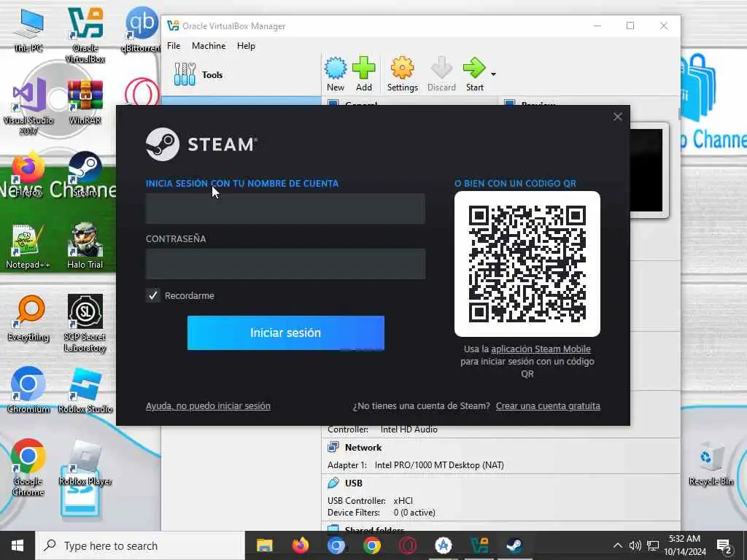Viewport: 747px width, 560px height.
Task: Open File Explorer from taskbar
Action: click(264, 545)
